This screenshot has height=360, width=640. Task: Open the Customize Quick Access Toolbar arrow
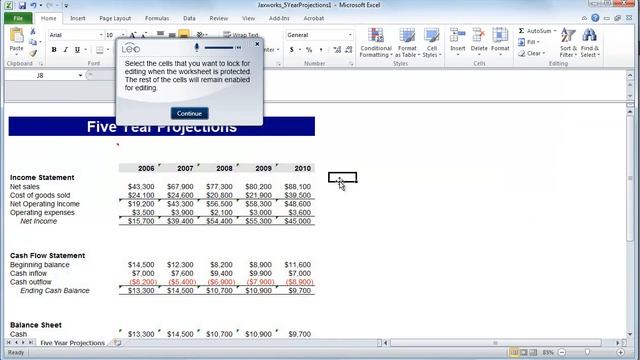pyautogui.click(x=66, y=6)
